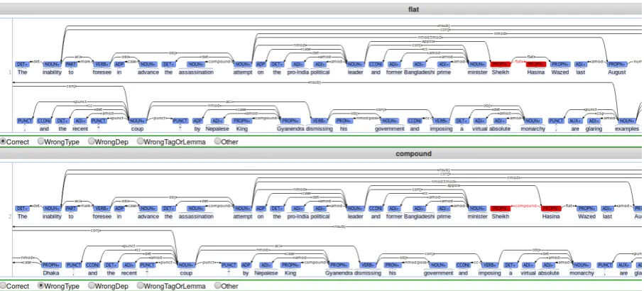
Task: Click the word 'Sheikh' in the flat tree
Action: pos(501,72)
